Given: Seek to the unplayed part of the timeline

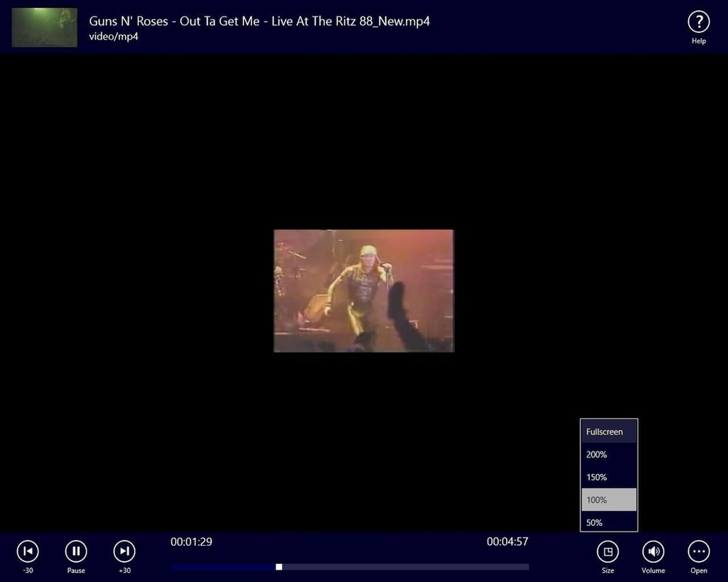Looking at the screenshot, I should point(405,566).
